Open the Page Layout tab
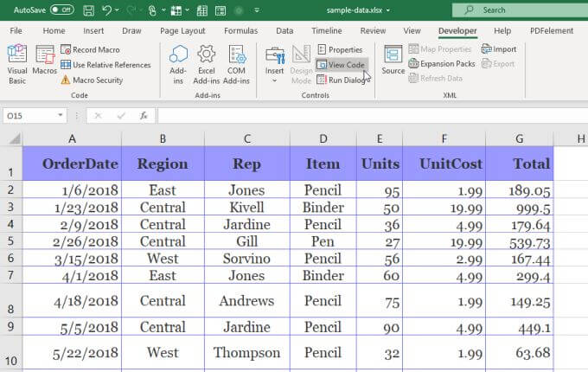Viewport: 588px width, 372px height. (182, 31)
